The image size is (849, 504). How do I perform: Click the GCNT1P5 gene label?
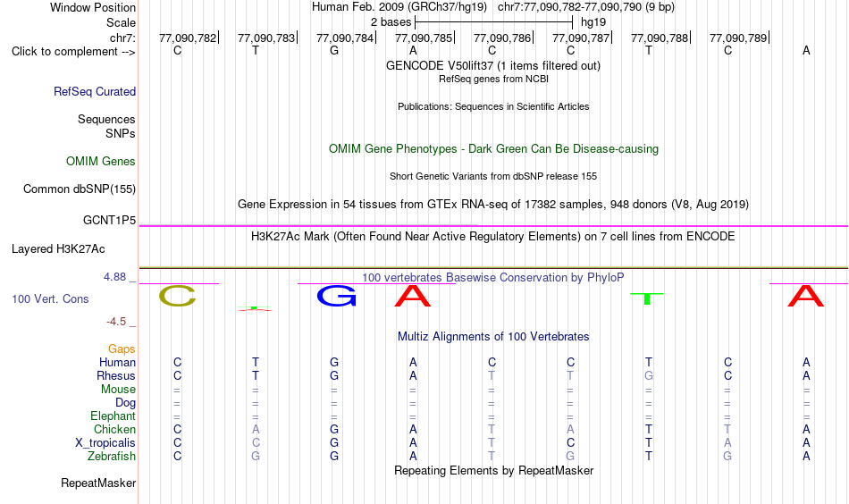click(x=109, y=220)
